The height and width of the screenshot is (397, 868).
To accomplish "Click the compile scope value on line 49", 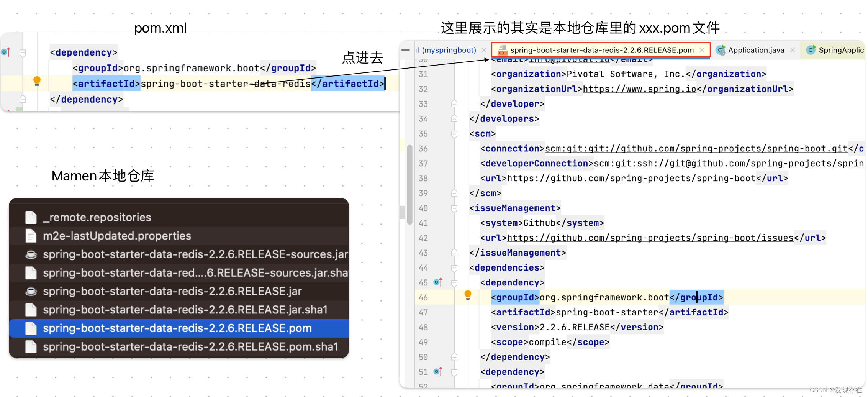I will click(548, 342).
